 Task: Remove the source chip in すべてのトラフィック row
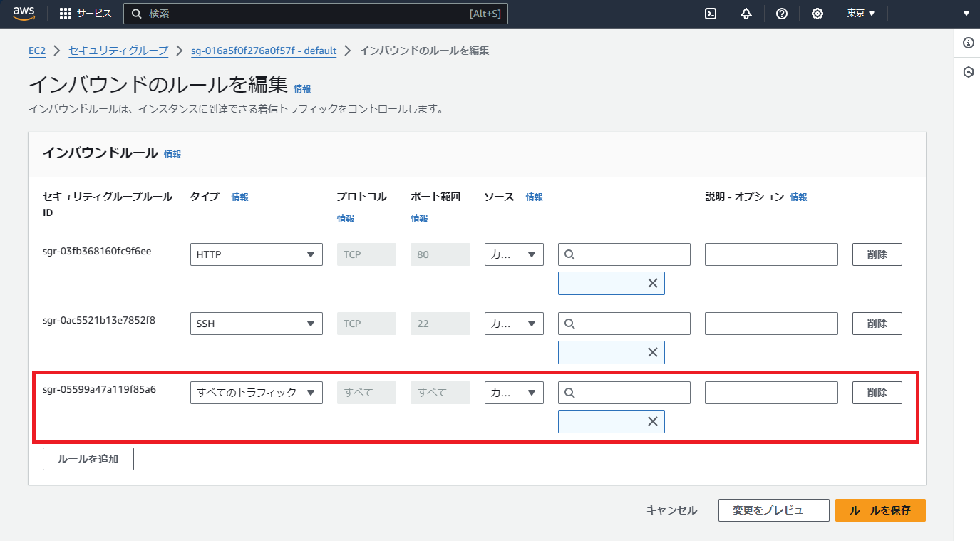(x=652, y=421)
